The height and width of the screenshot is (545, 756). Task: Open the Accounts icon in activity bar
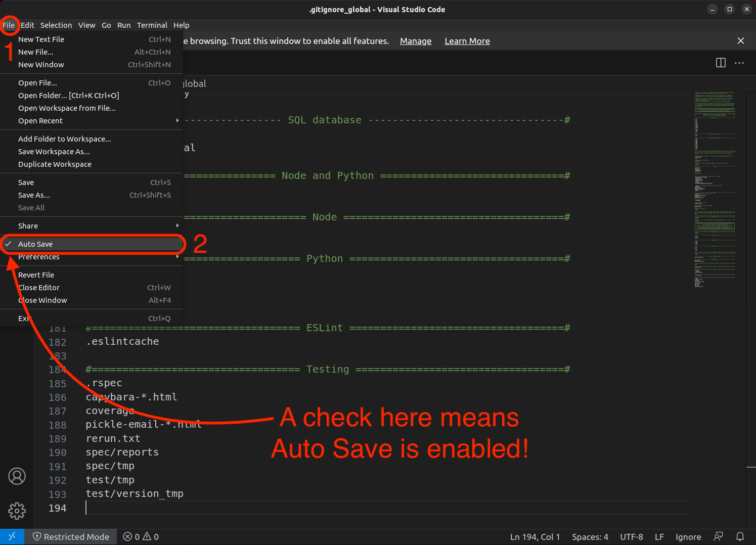tap(17, 476)
